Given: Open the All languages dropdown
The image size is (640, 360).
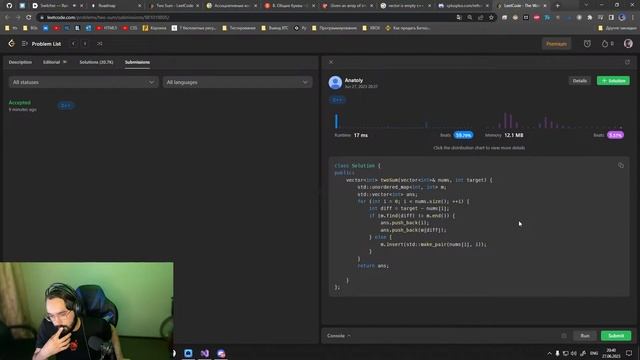Looking at the screenshot, I should (237, 82).
